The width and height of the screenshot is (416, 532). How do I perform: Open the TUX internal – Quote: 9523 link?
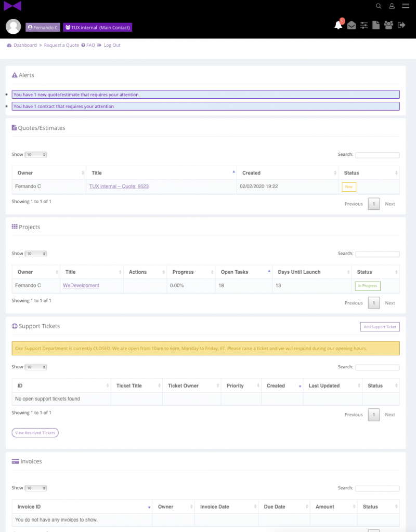tap(119, 187)
